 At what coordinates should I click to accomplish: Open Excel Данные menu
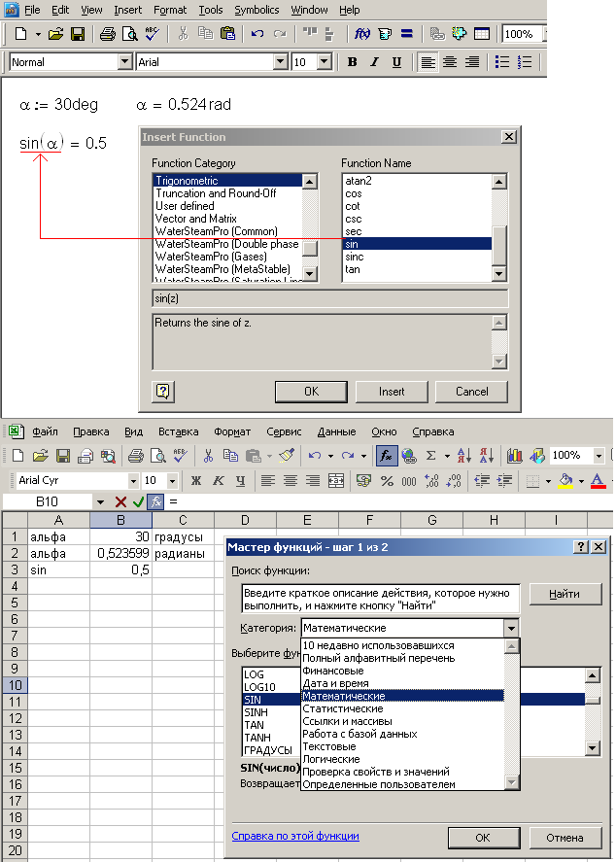336,431
